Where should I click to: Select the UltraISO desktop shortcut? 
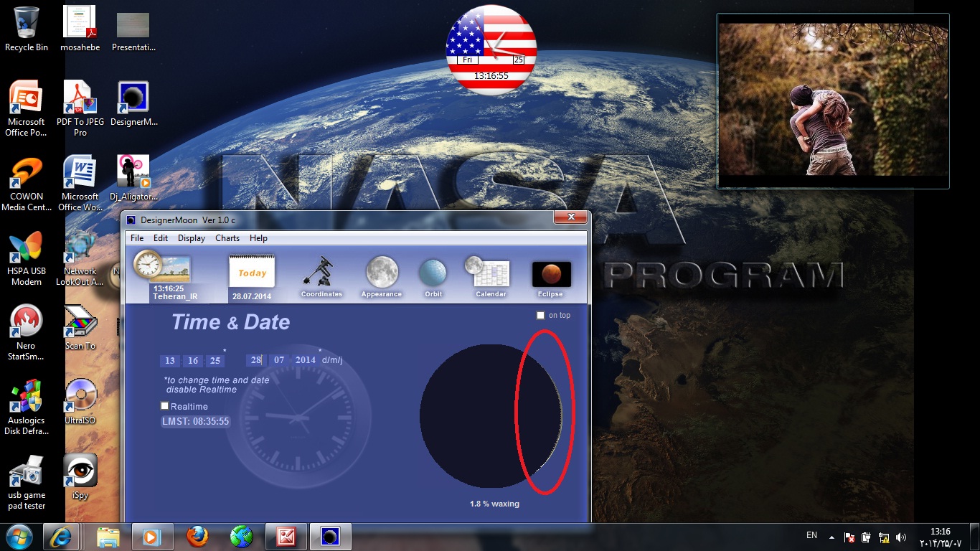click(x=80, y=402)
